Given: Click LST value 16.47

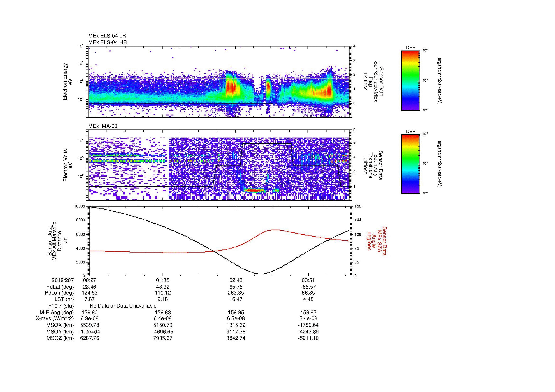Looking at the screenshot, I should (x=236, y=300).
